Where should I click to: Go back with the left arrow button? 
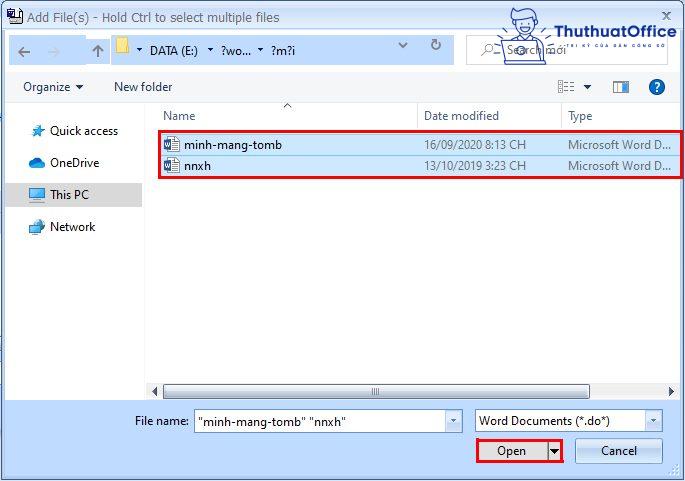[24, 52]
